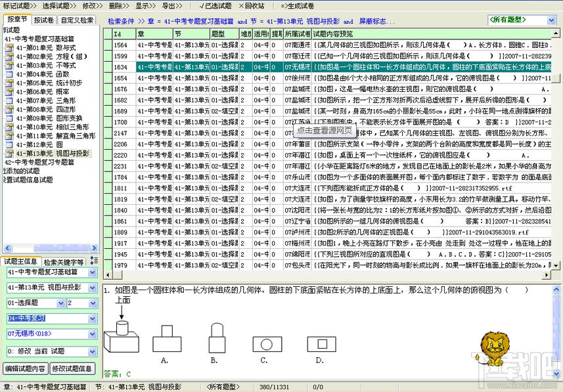
Task: Click the 修改试题信息 button
Action: (x=72, y=368)
